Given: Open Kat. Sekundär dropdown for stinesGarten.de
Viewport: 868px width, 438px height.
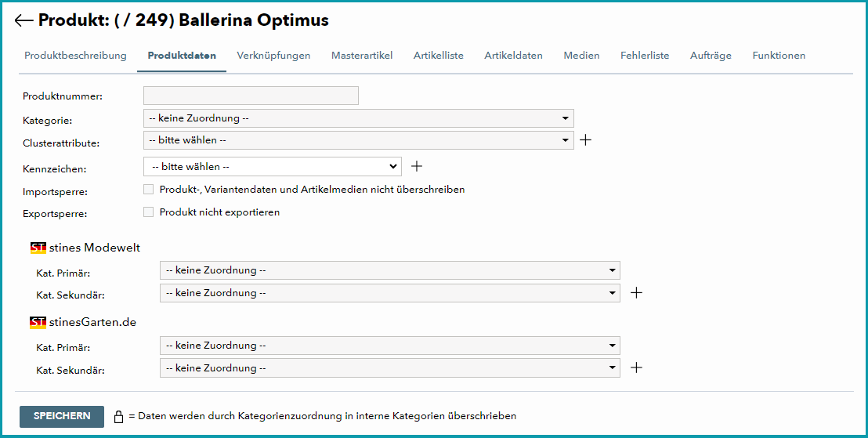Looking at the screenshot, I should click(x=389, y=367).
